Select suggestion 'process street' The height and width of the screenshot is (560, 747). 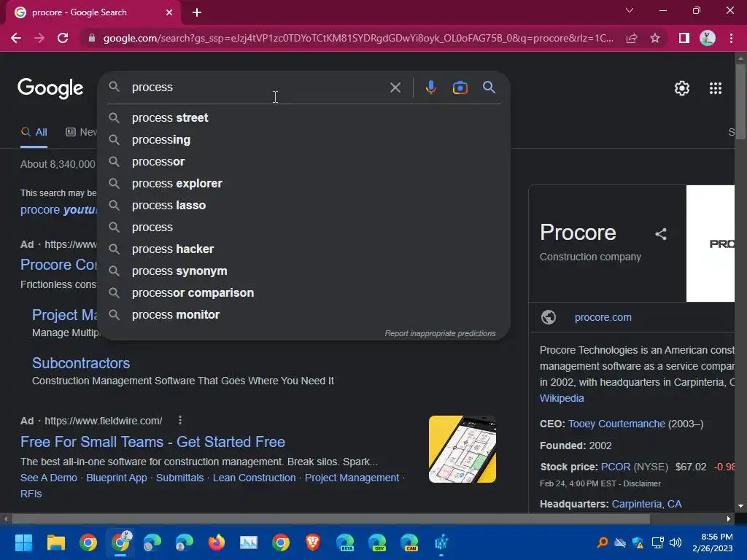click(x=303, y=117)
